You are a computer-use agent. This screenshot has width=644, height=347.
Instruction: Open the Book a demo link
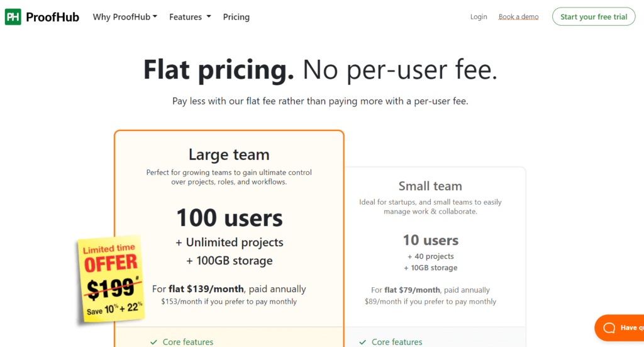coord(518,17)
